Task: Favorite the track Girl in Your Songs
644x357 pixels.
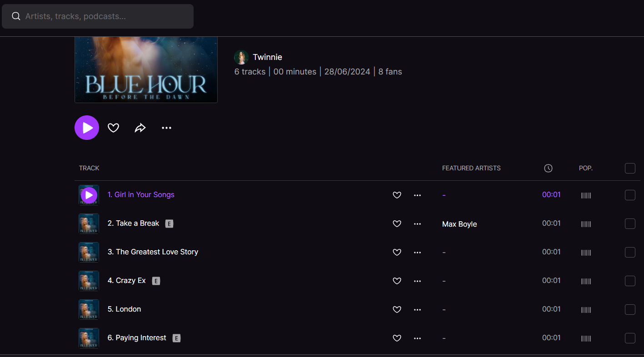Action: [397, 195]
